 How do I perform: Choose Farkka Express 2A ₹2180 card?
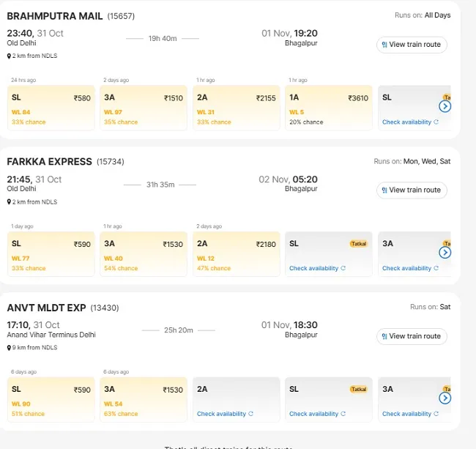pyautogui.click(x=237, y=254)
